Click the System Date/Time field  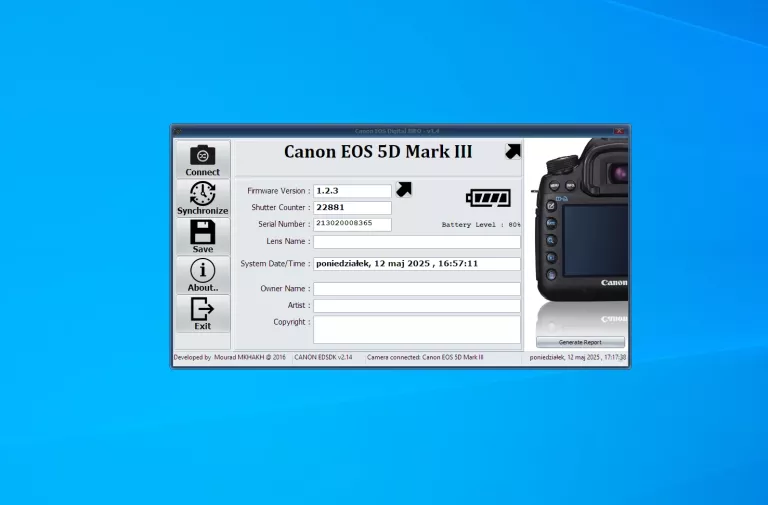417,264
